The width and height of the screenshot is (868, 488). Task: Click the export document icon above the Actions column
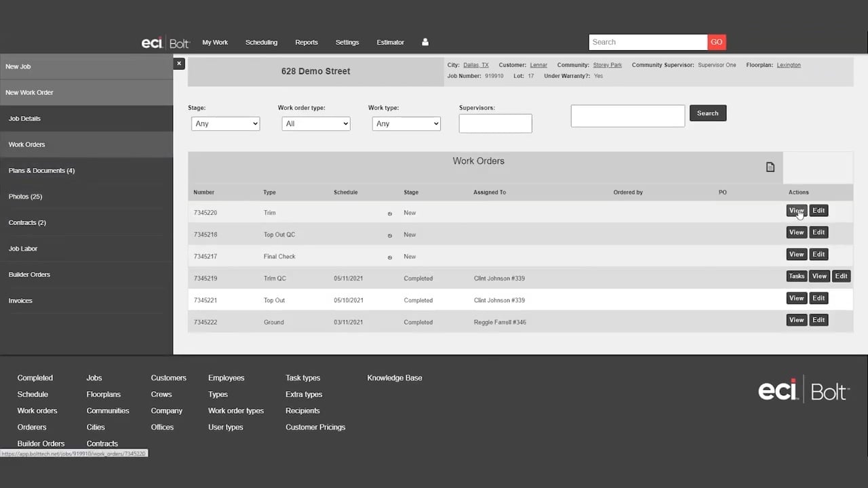click(x=770, y=166)
